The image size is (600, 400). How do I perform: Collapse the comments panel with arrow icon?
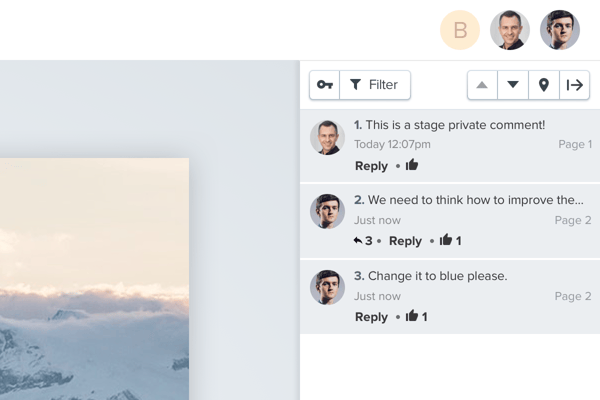[x=574, y=85]
